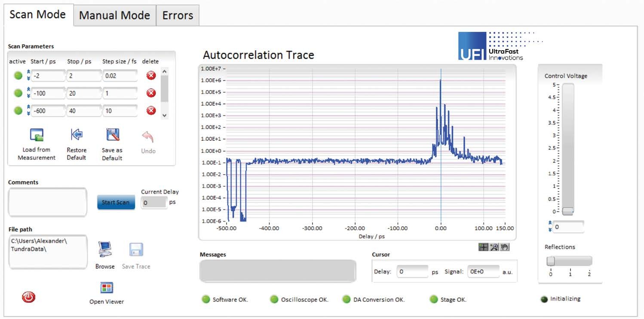
Task: Click the Software OK status LED
Action: tap(206, 299)
